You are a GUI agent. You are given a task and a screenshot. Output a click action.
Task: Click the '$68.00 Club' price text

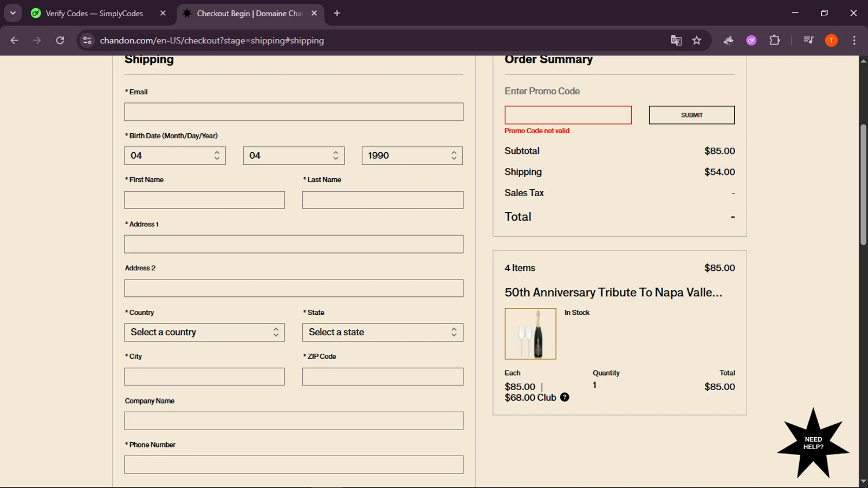530,398
